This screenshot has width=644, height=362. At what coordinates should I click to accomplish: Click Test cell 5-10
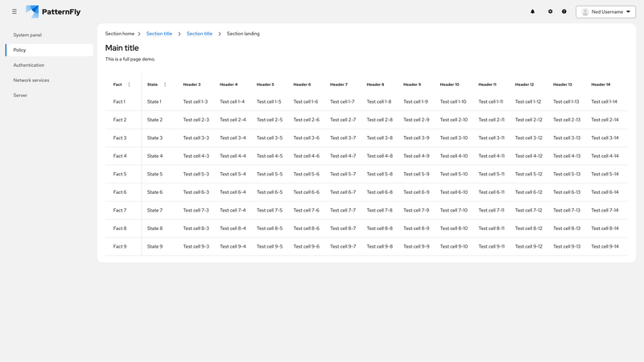click(454, 174)
